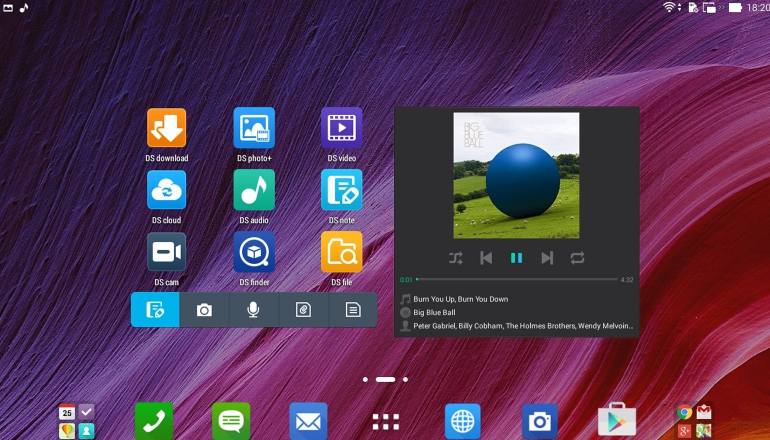The image size is (770, 440).
Task: Create a photo note using camera icon
Action: click(x=204, y=310)
